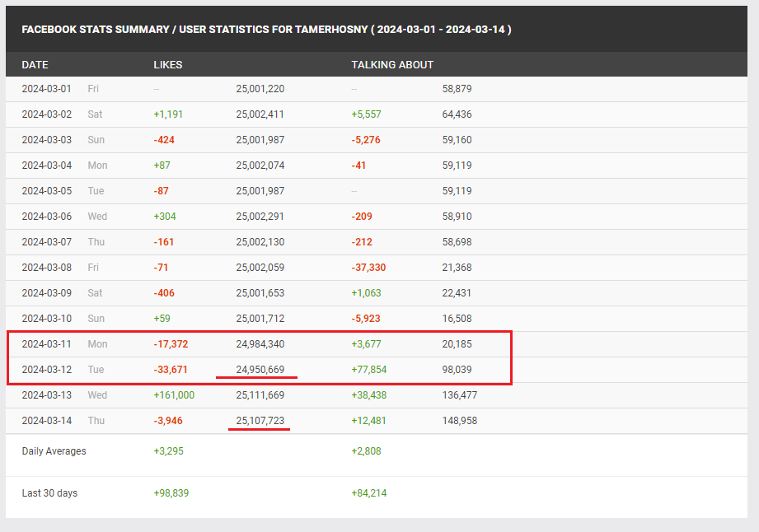Click likes change +1,191
Image resolution: width=759 pixels, height=532 pixels.
[x=168, y=114]
